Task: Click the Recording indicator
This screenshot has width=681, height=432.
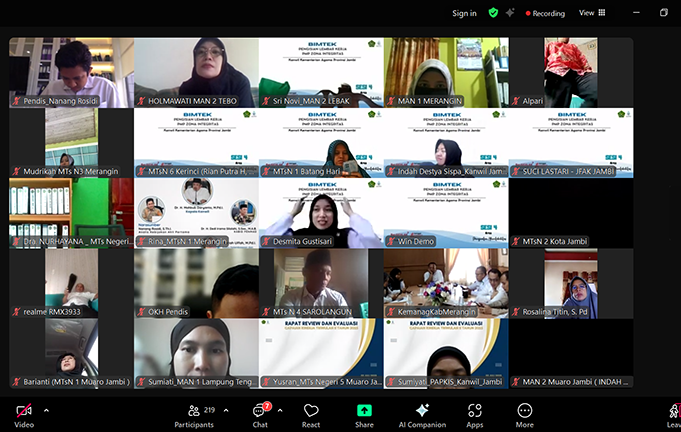Action: point(543,13)
